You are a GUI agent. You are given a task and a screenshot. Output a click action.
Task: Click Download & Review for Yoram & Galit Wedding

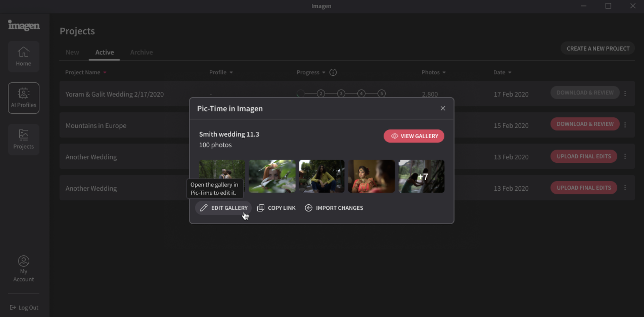coord(585,93)
